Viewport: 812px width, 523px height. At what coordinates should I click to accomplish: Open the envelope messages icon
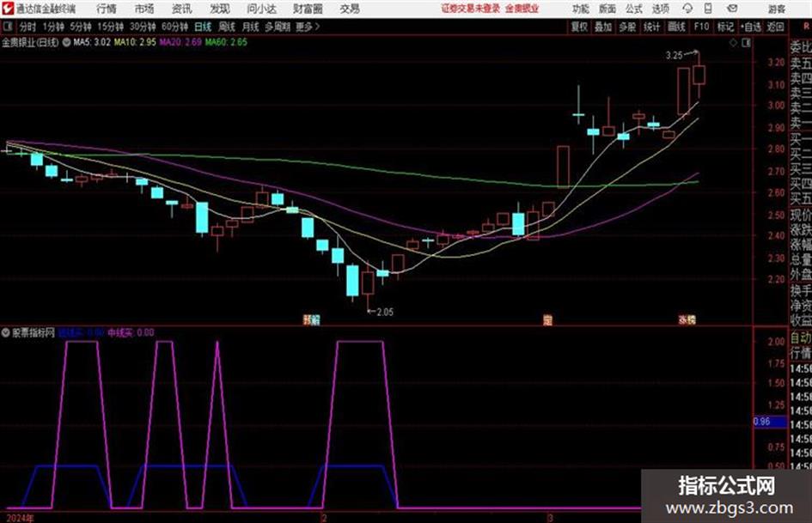coord(732,9)
